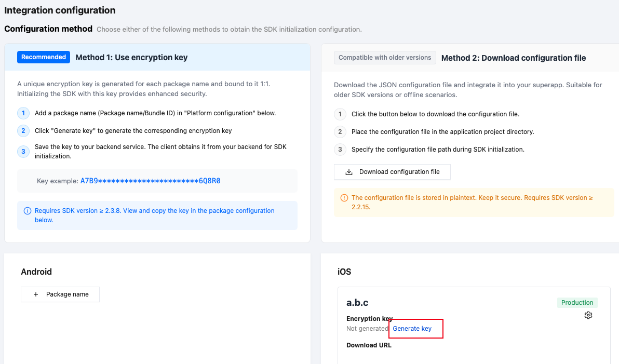Click the a.b.c bundle ID title

coord(357,303)
